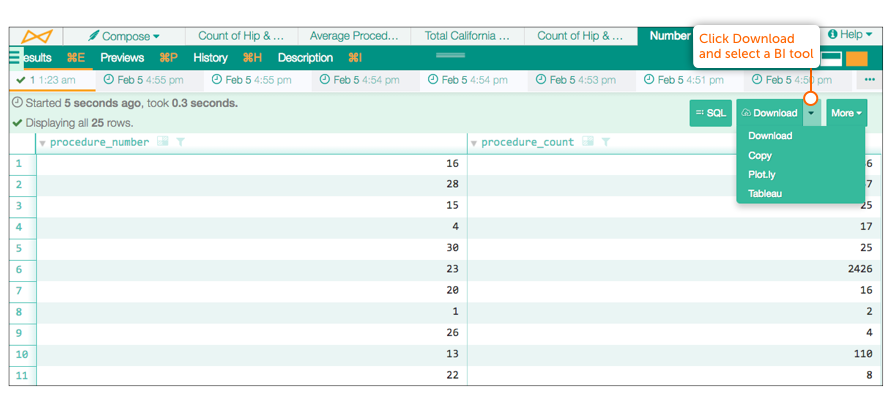Select the Feb 5 4:53 pm run

tap(581, 80)
